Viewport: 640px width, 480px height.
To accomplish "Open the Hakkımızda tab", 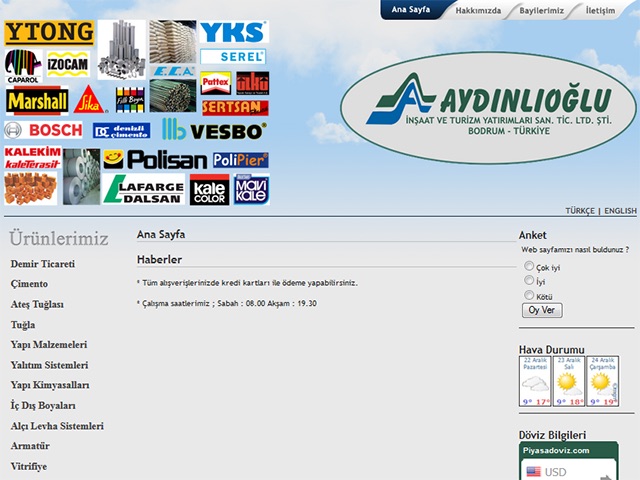I will click(x=478, y=11).
